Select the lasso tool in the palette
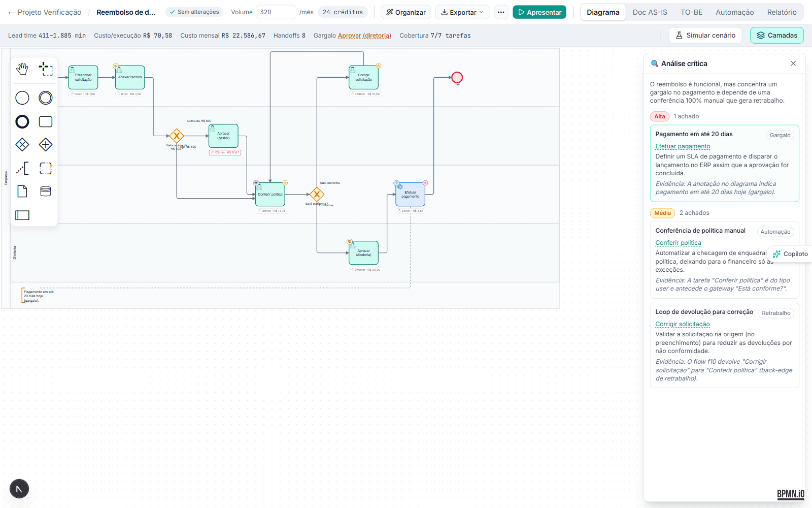This screenshot has height=508, width=812. 46,69
